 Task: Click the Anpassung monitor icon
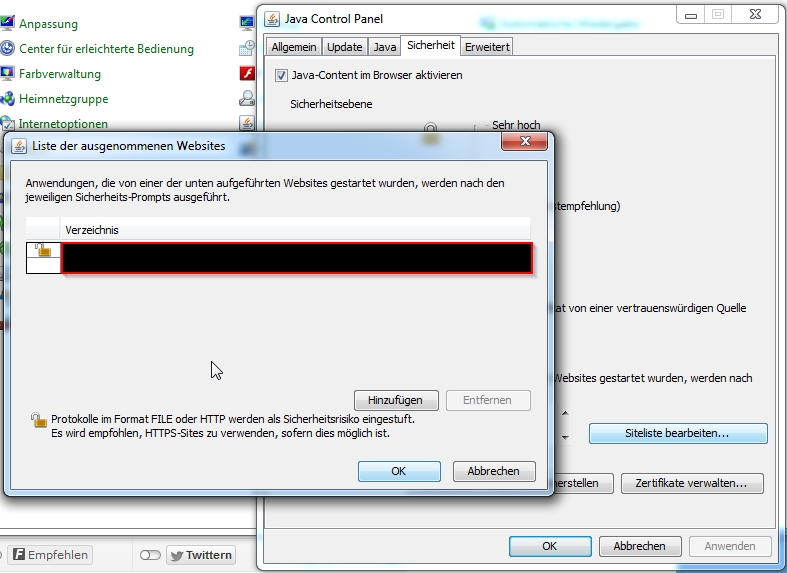click(x=7, y=23)
